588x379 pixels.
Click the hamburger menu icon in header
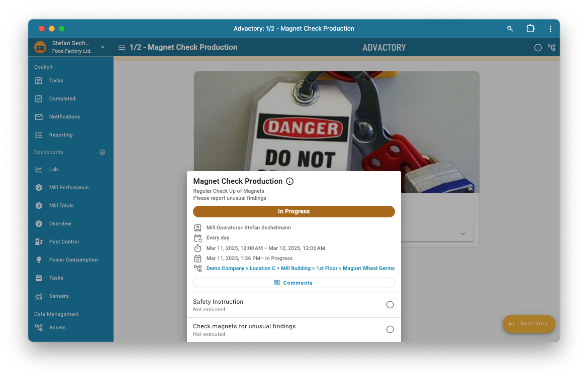pos(122,48)
